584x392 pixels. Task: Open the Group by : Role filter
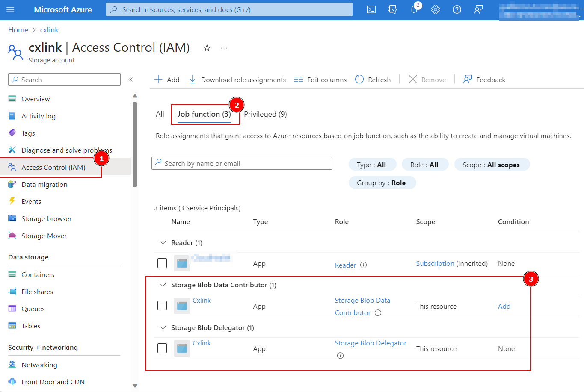tap(382, 183)
